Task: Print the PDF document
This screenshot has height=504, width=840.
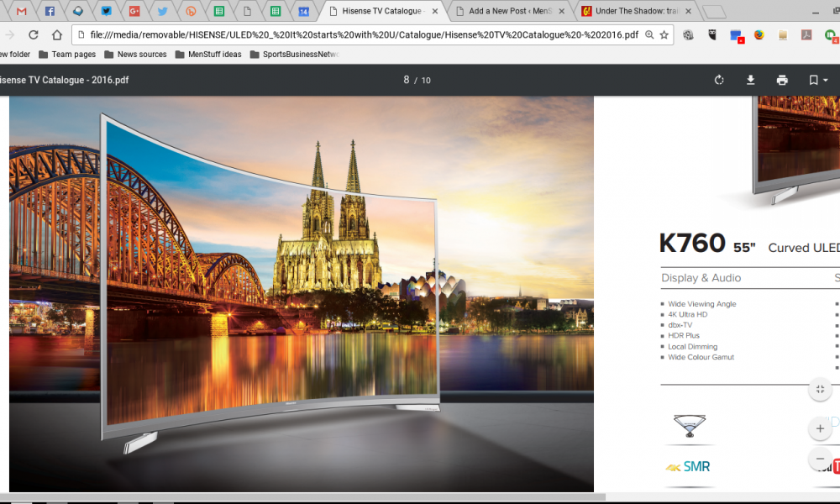Action: point(782,80)
